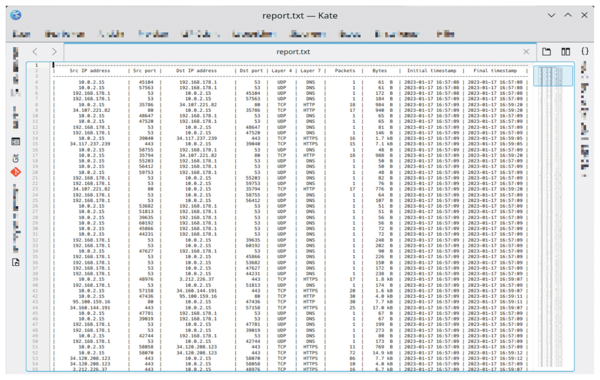Click the Kate application icon in title bar
600x380 pixels.
pyautogui.click(x=16, y=15)
